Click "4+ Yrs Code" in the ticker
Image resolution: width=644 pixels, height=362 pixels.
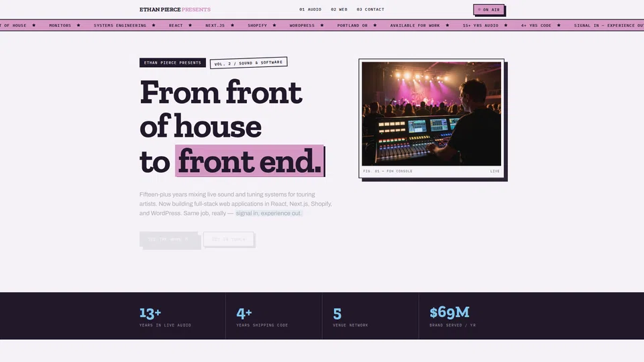pyautogui.click(x=536, y=25)
